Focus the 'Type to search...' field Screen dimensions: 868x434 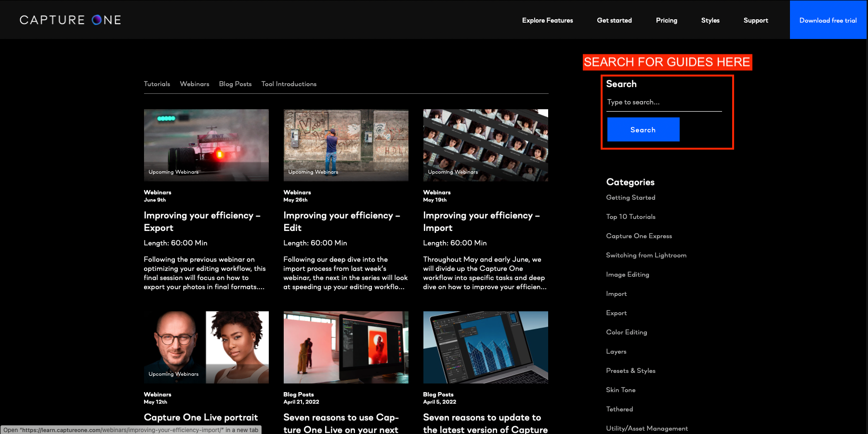(664, 102)
